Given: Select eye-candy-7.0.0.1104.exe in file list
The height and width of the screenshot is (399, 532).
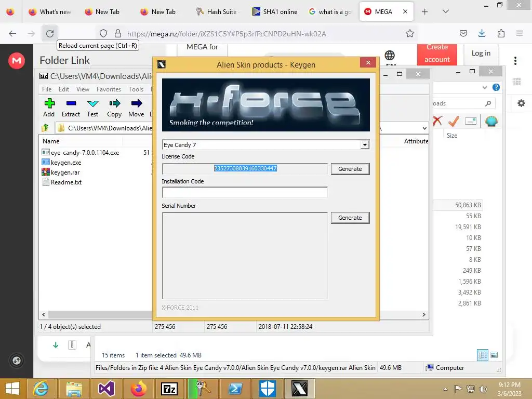Looking at the screenshot, I should (85, 153).
